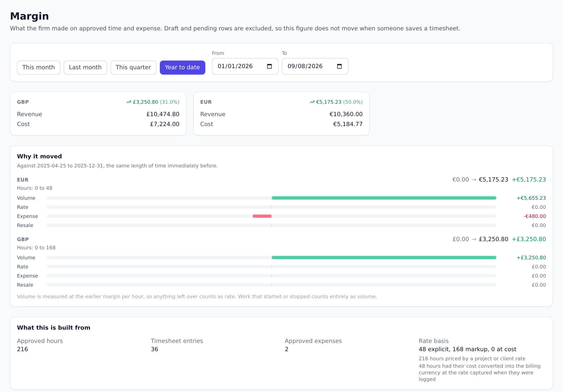Choose the This quarter preset
Viewport: 563px width, 392px height.
[x=133, y=67]
